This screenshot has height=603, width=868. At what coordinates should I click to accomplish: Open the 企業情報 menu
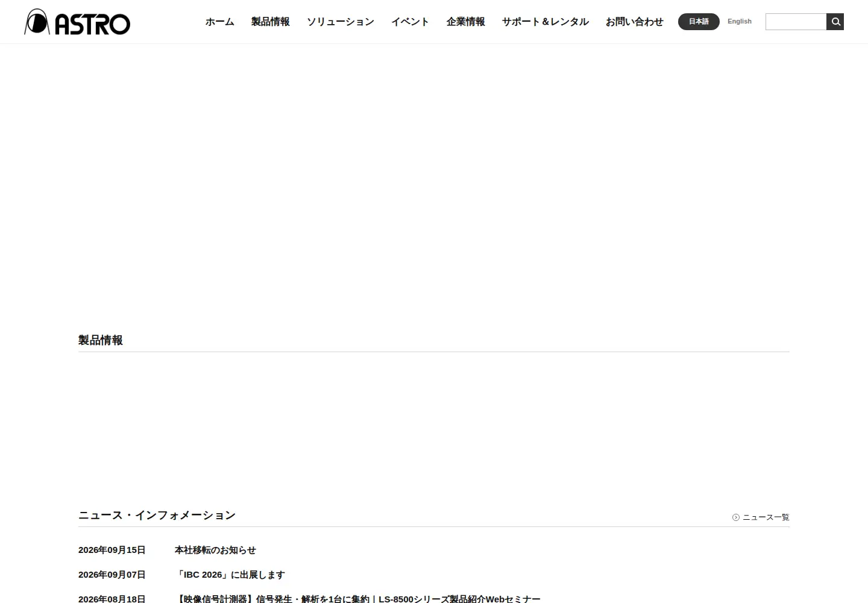point(466,22)
